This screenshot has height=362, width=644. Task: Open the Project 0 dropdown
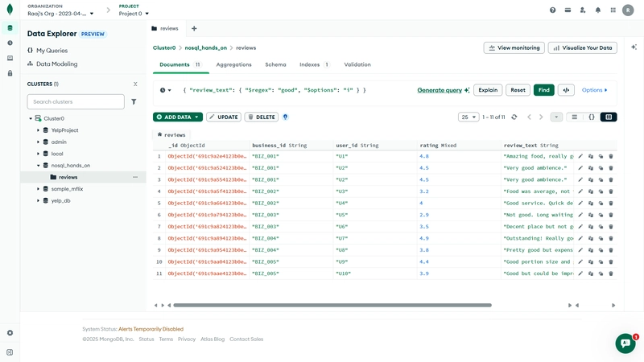pyautogui.click(x=134, y=14)
